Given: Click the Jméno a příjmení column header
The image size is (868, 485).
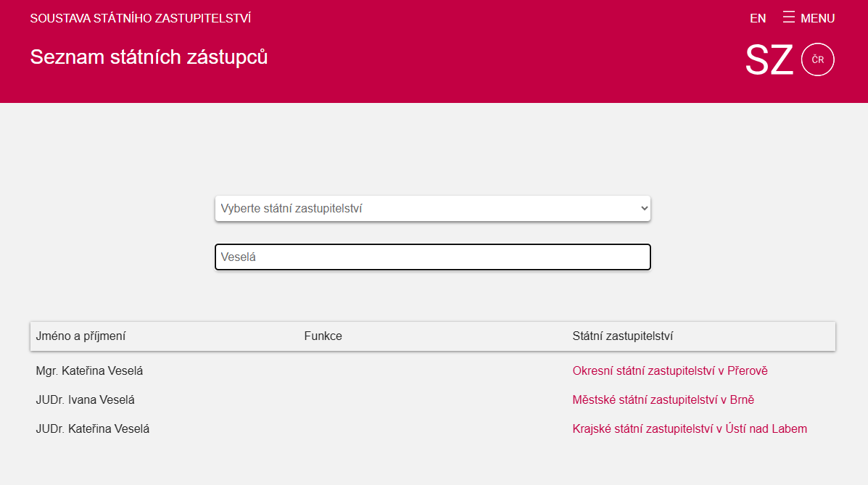Looking at the screenshot, I should [80, 336].
